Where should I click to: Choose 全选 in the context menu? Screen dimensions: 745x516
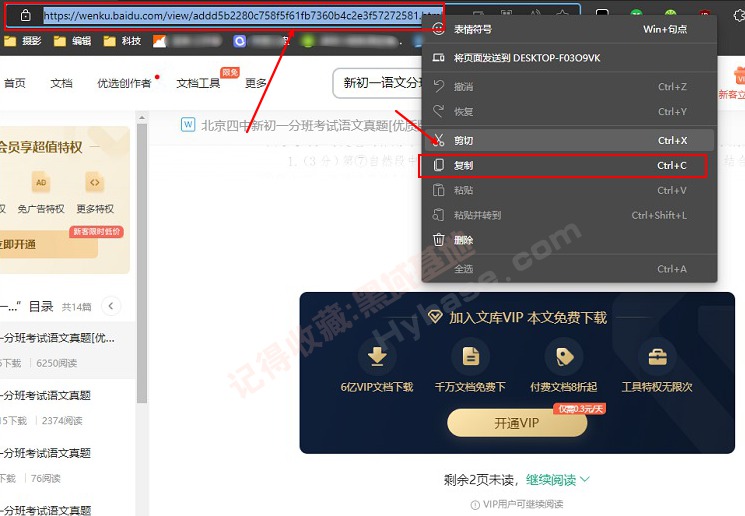coord(569,269)
